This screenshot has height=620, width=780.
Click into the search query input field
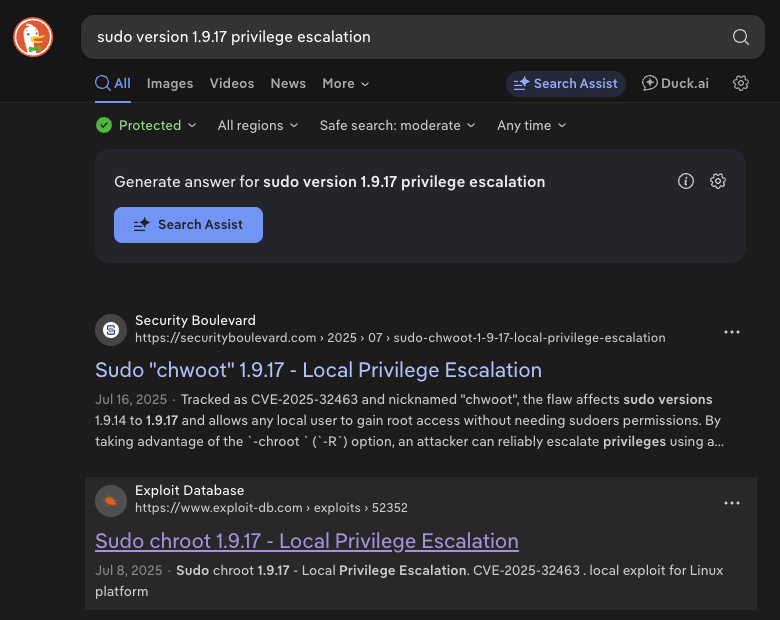[400, 37]
